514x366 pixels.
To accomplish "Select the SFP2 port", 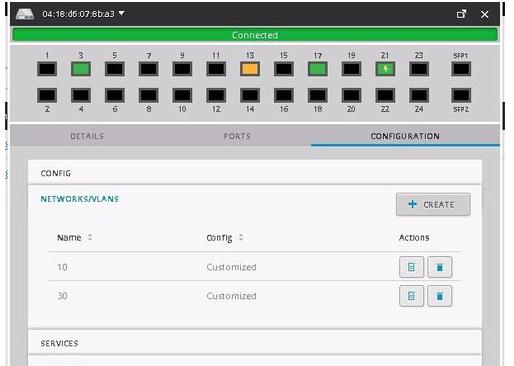I will pos(461,95).
